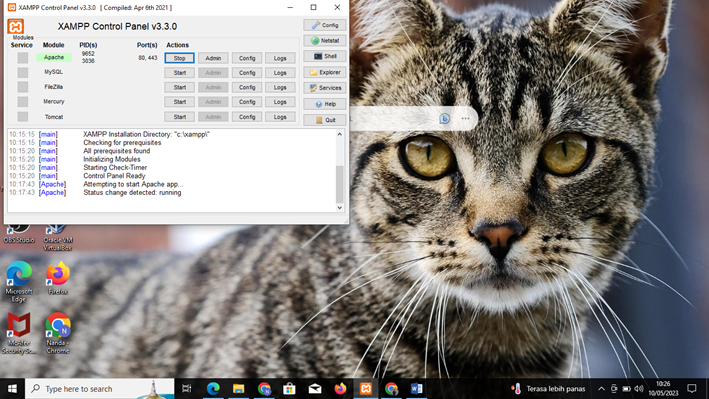Open Firefox from the taskbar
The image size is (709, 399).
[340, 389]
